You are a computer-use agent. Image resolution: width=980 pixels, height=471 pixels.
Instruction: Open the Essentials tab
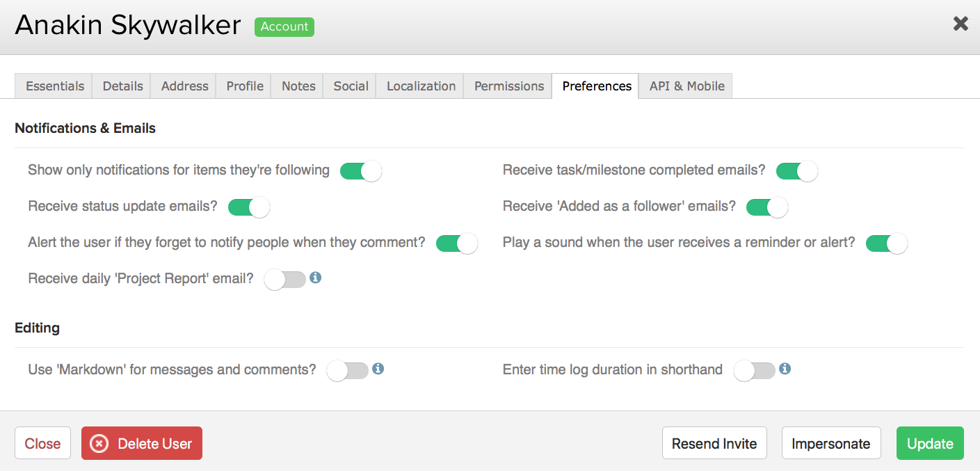pyautogui.click(x=55, y=86)
